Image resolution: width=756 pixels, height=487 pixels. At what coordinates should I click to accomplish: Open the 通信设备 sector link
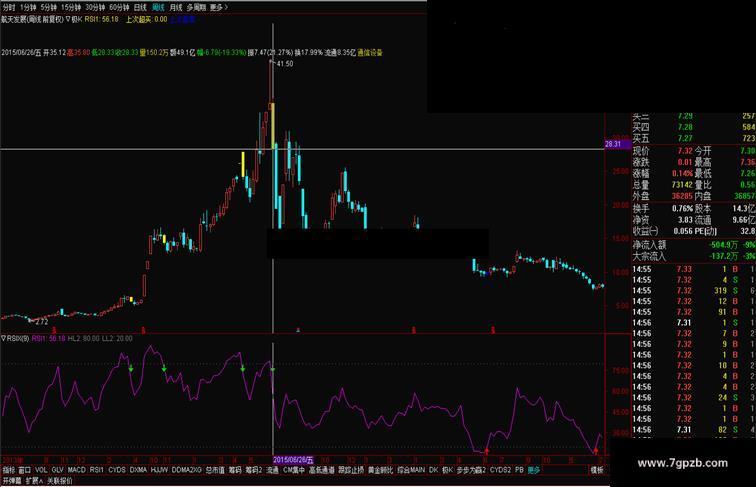coord(370,52)
